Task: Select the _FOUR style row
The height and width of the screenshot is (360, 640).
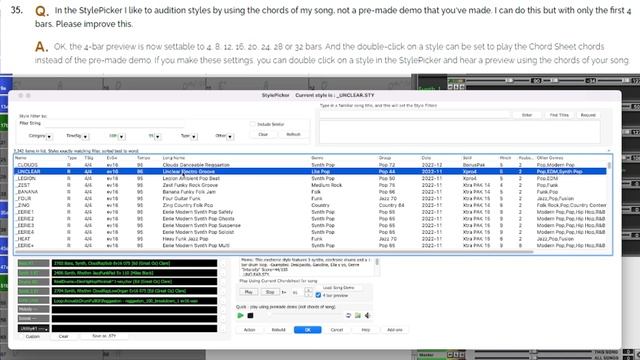Action: pos(310,198)
